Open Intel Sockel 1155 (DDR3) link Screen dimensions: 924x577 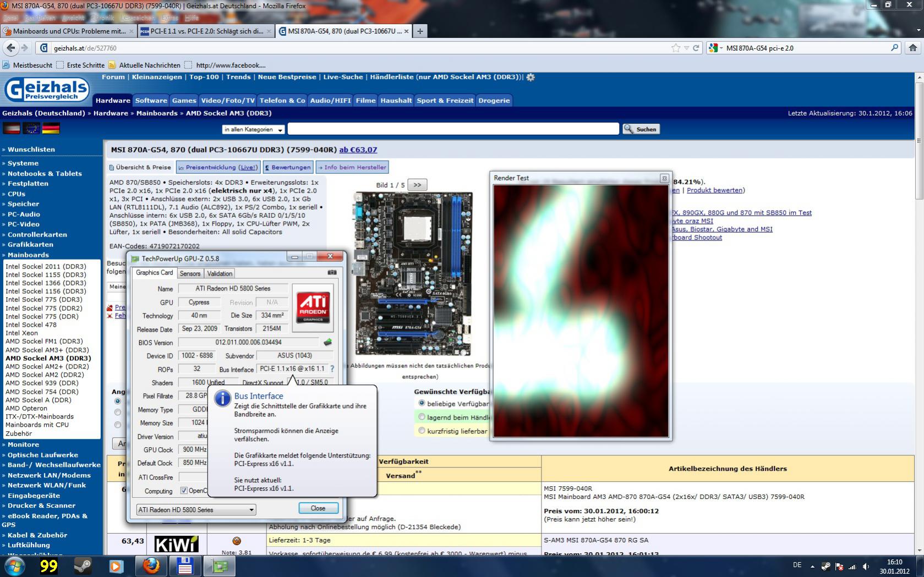click(x=46, y=274)
